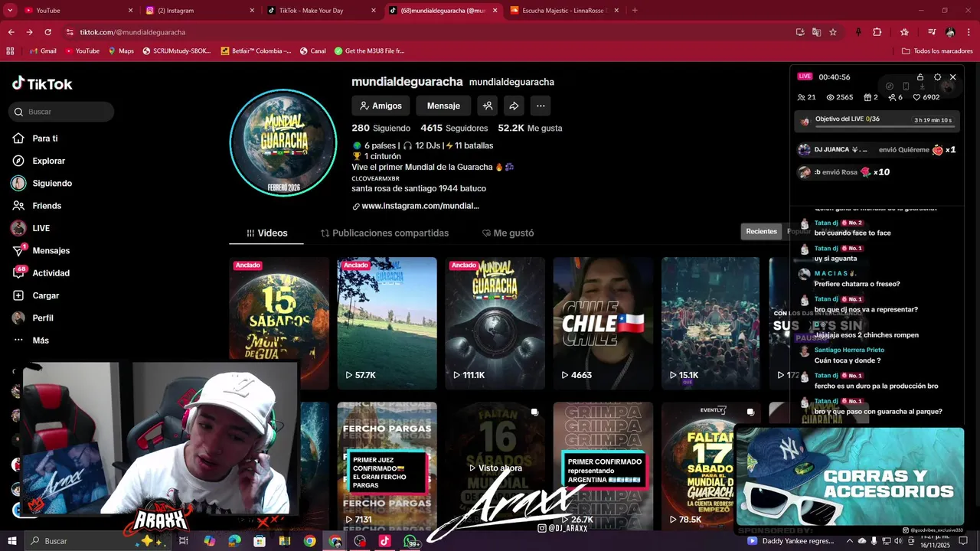Viewport: 980px width, 551px height.
Task: Click 280 Siguiendo count
Action: pos(381,128)
